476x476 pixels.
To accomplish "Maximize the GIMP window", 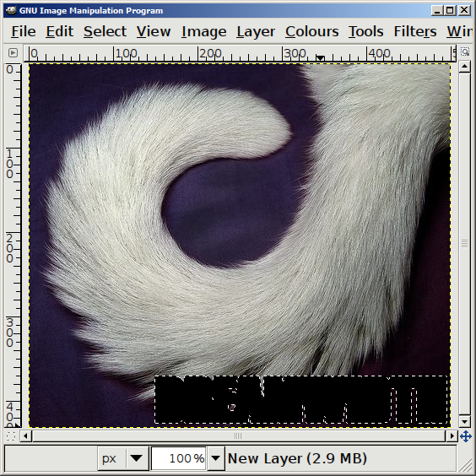I will [450, 11].
